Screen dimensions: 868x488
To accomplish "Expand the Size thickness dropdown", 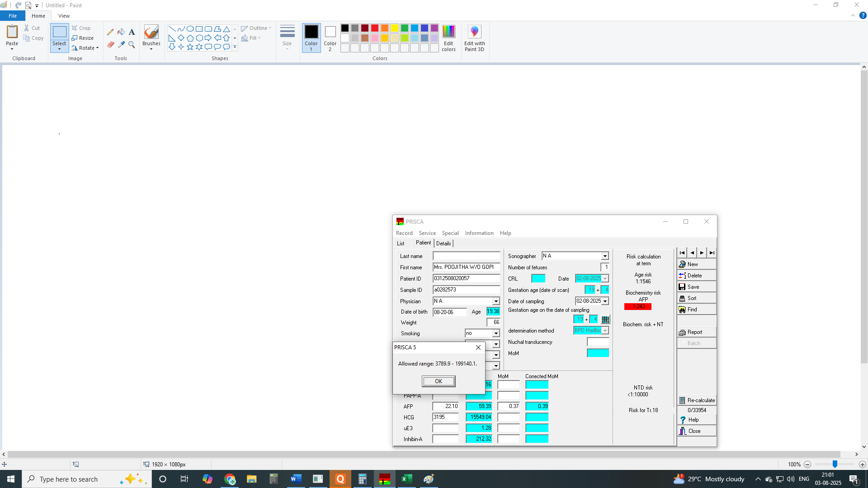I will [x=287, y=38].
